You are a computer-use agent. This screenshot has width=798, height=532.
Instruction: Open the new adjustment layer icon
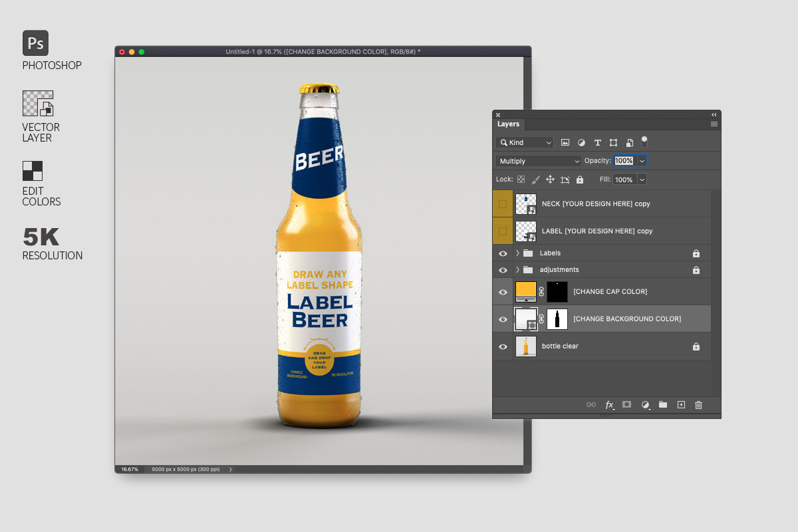point(645,404)
